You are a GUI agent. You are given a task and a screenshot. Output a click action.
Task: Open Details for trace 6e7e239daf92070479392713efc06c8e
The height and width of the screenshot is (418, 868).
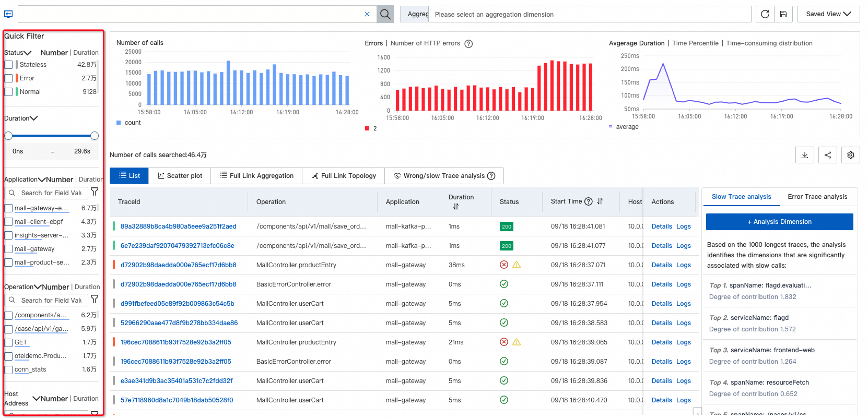point(662,246)
